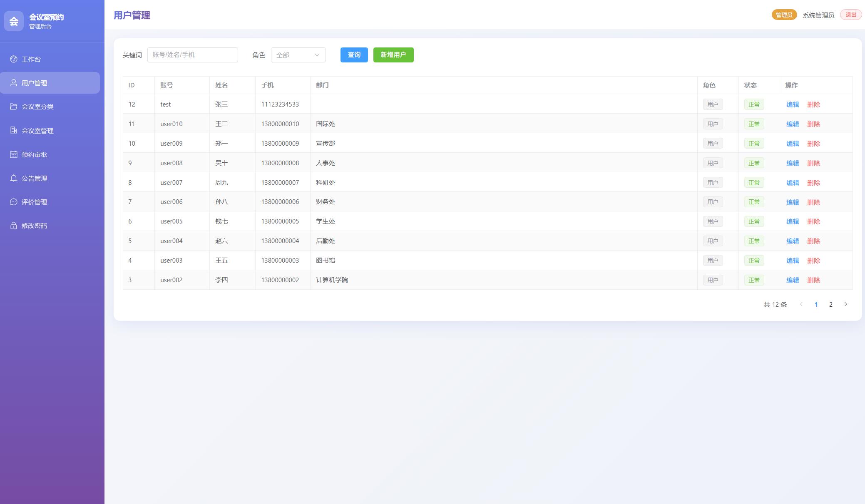Click the dashboard gauge icon beside 工作台

tap(14, 59)
